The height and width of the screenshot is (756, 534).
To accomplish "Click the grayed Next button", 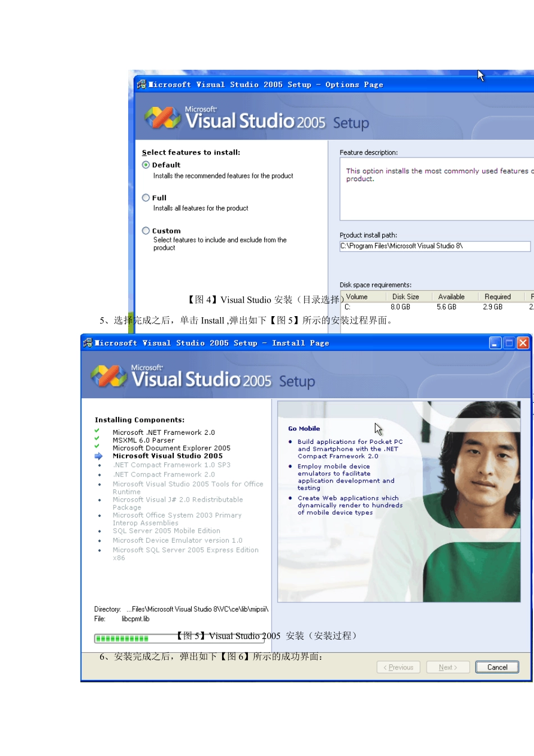I will point(448,667).
